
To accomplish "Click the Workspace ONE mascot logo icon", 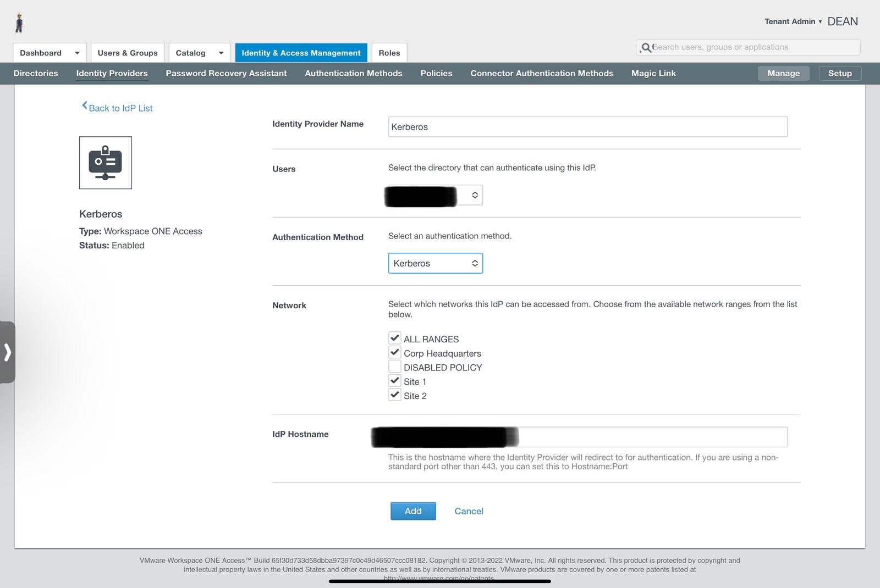I will coord(19,23).
